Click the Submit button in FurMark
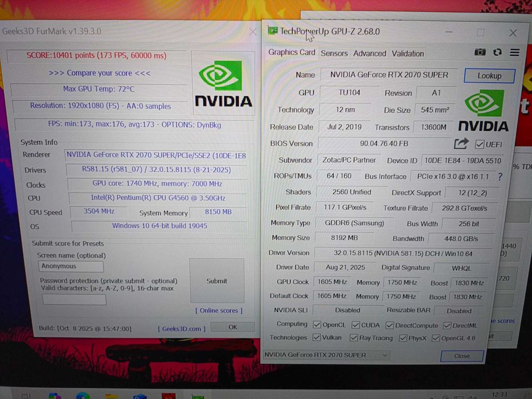532x399 pixels. coord(217,280)
